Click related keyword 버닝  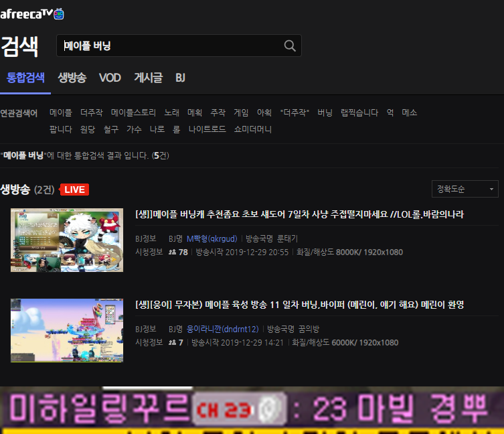tap(325, 113)
